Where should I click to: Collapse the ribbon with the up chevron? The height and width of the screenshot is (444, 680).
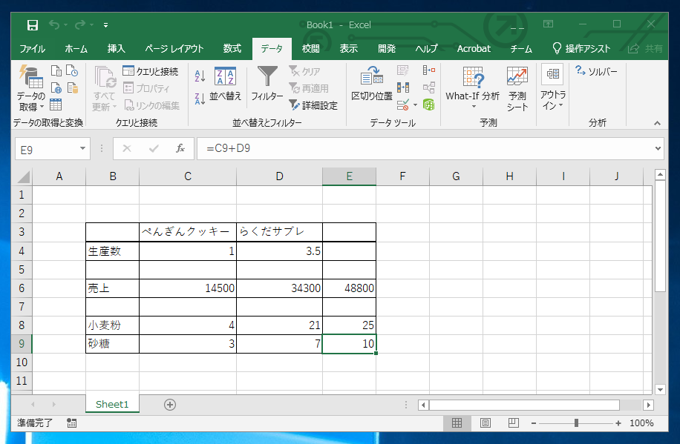(657, 124)
